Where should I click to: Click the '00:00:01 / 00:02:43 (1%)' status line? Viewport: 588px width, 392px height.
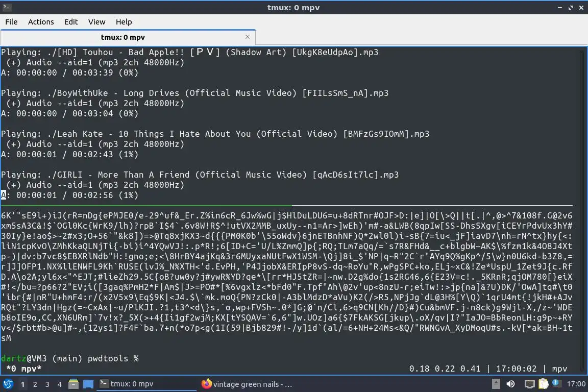click(x=77, y=155)
